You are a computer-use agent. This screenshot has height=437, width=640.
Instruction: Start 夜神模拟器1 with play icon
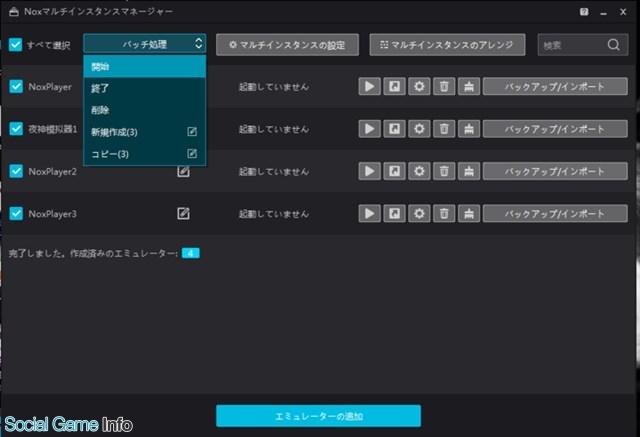[x=369, y=129]
